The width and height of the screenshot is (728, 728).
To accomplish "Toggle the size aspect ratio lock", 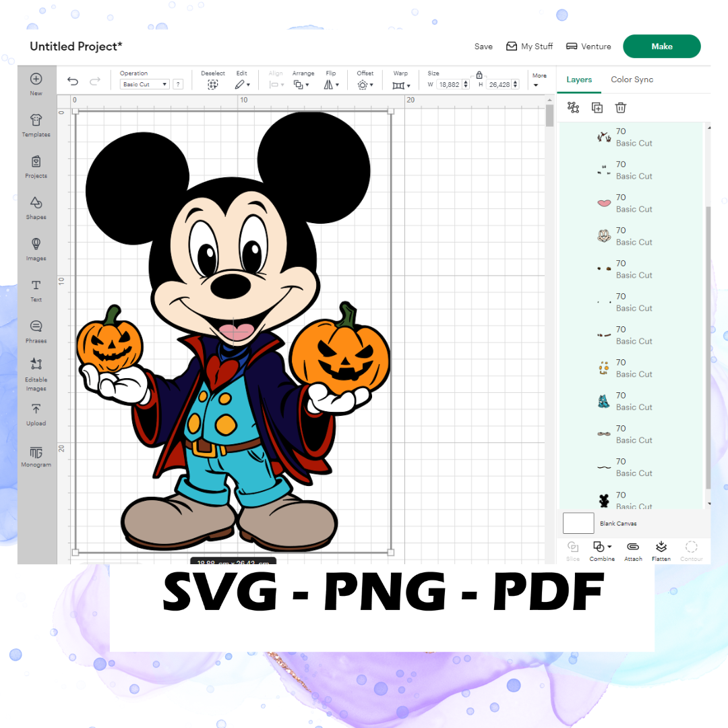I will coord(479,75).
